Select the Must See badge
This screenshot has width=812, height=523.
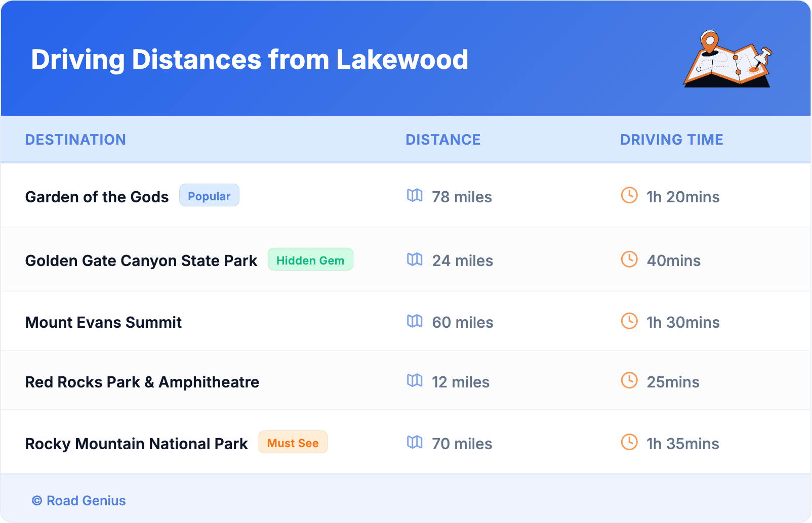point(293,443)
